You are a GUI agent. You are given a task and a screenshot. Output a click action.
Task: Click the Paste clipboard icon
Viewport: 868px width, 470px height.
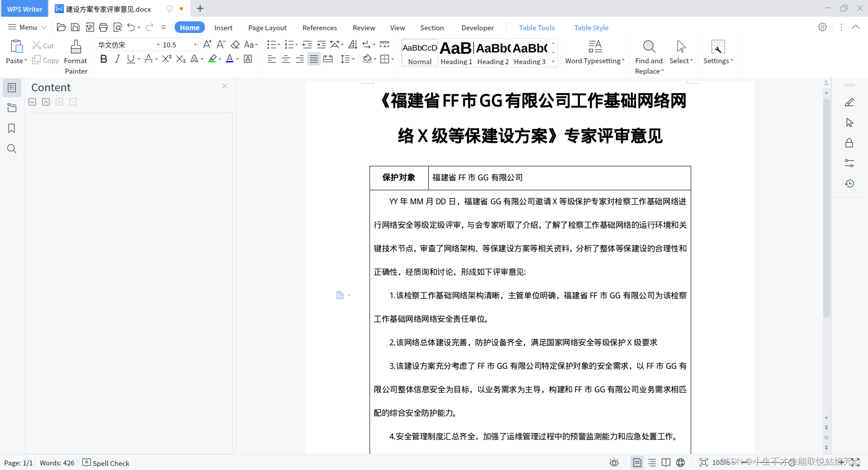(17, 46)
